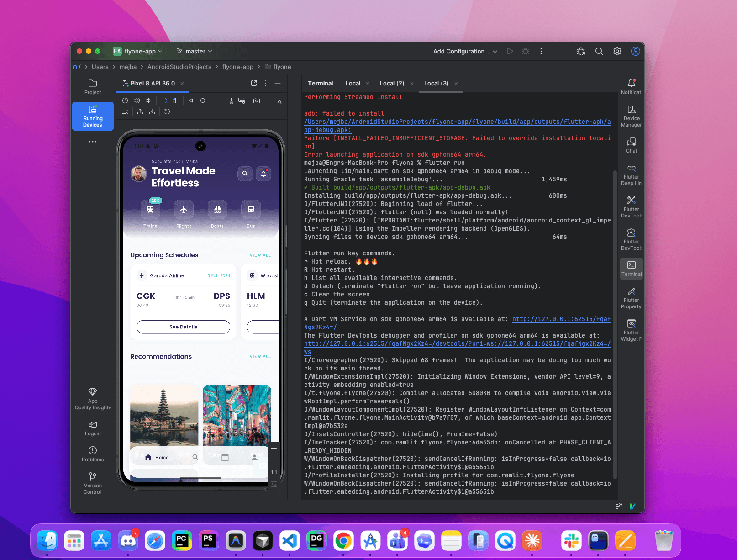This screenshot has height=560, width=737.
Task: Tap VIEW ALL beside Upcoming Schedules
Action: tap(260, 255)
